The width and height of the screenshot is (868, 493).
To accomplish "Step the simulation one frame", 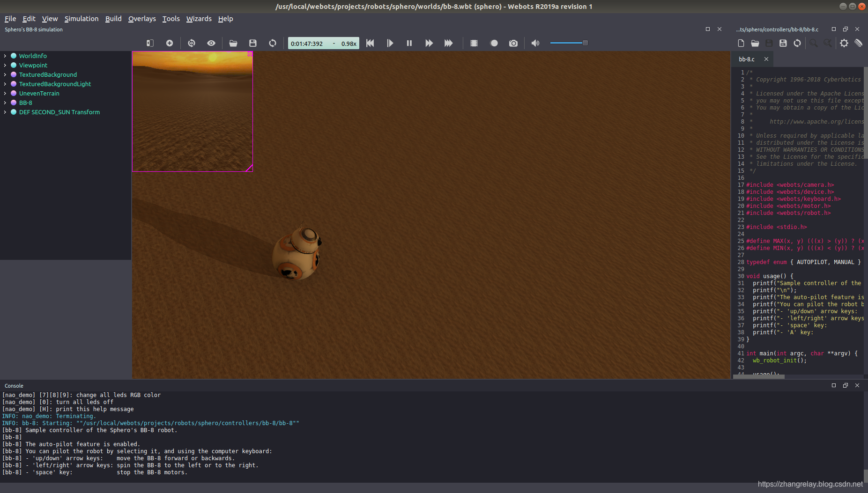I will [x=390, y=43].
